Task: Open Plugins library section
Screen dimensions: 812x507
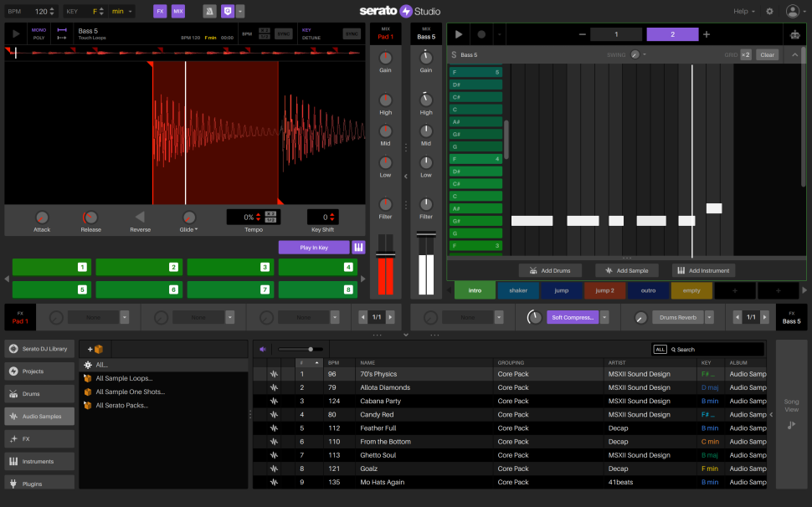Action: pyautogui.click(x=39, y=484)
